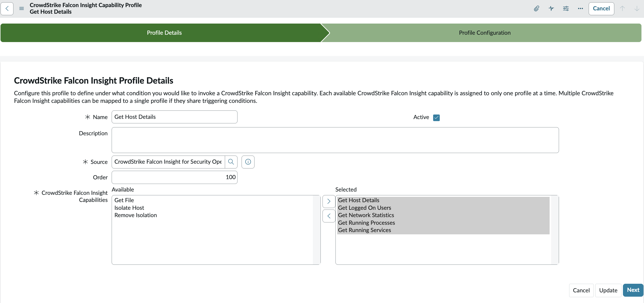Focus the Name input field
The height and width of the screenshot is (303, 644).
point(175,117)
